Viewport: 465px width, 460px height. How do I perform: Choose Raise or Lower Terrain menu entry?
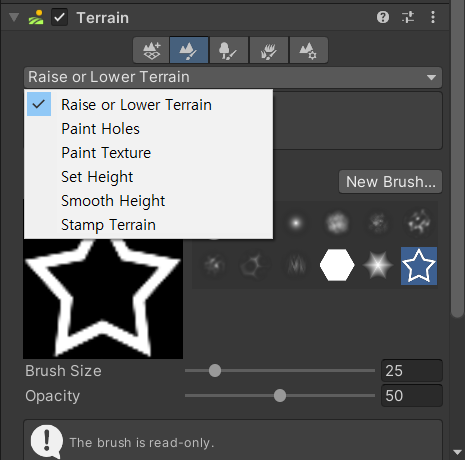tap(148, 104)
